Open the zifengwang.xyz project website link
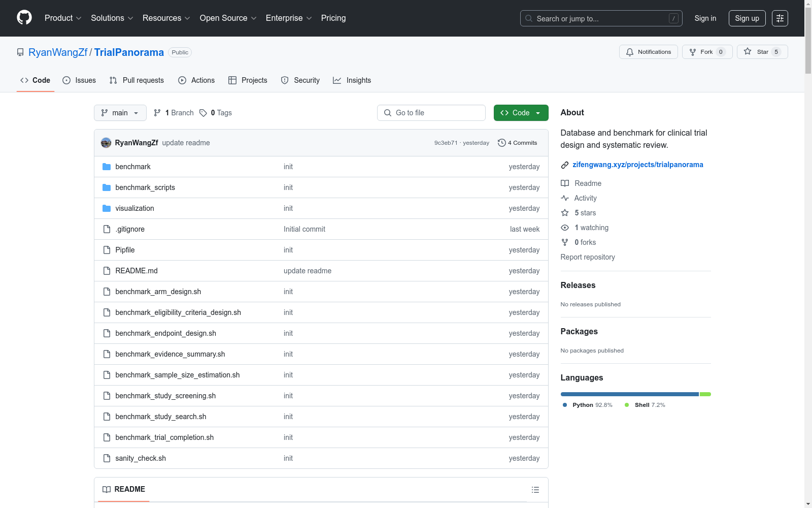Image resolution: width=812 pixels, height=508 pixels. (x=638, y=165)
